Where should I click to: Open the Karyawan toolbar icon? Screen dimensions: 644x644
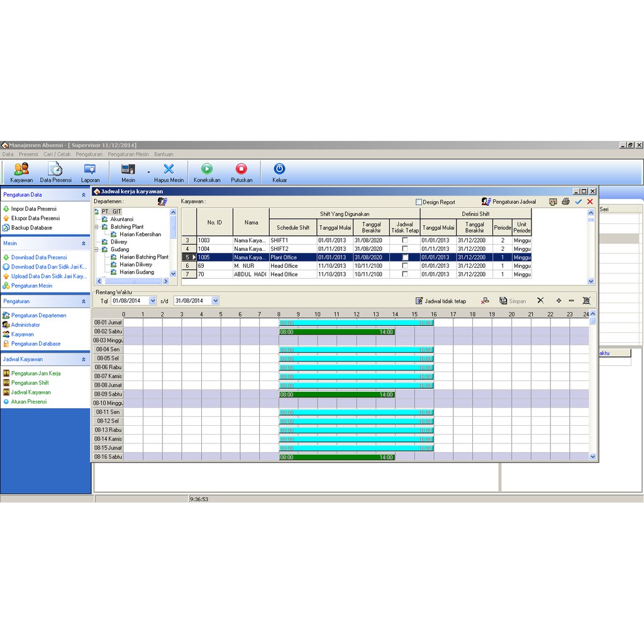point(21,169)
